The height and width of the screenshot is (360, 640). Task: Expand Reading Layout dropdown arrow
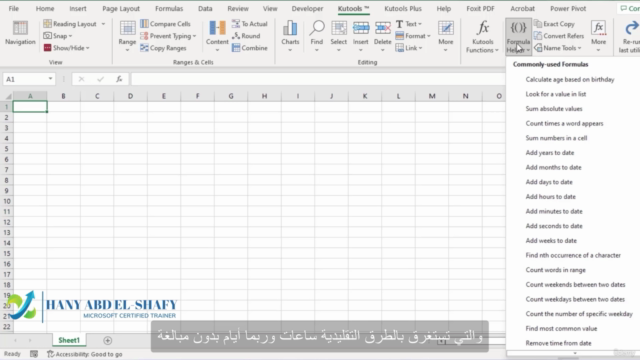pyautogui.click(x=103, y=24)
